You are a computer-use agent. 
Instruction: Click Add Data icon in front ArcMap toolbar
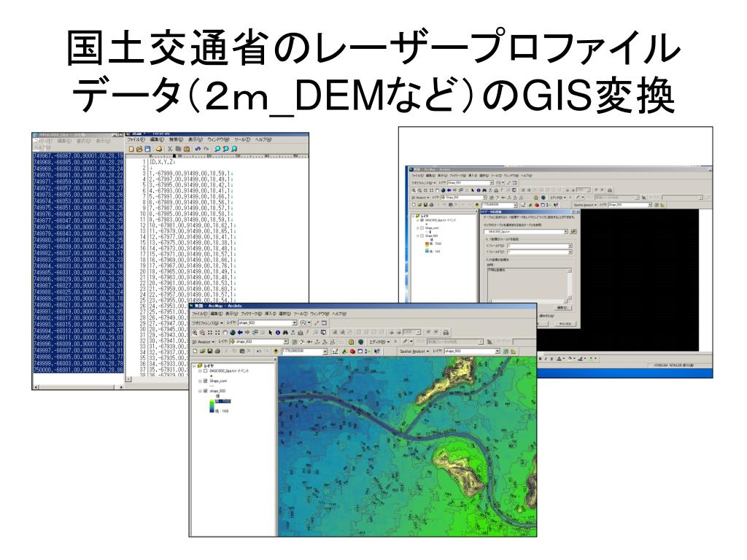[x=276, y=351]
